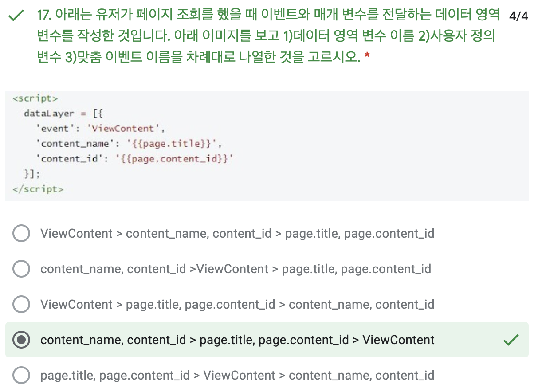Select radio option 'ViewContent > page.title, page.content_id > content_name'
542x392 pixels.
[21, 304]
